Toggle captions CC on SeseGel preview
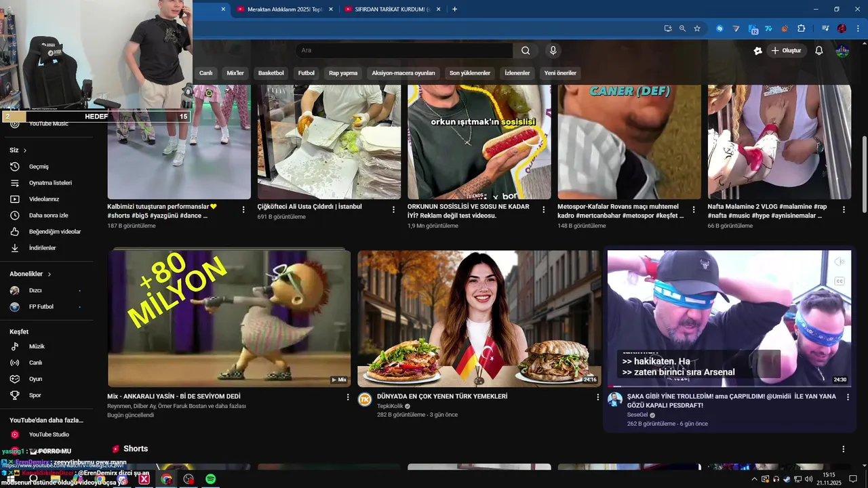Image resolution: width=868 pixels, height=488 pixels. tap(840, 281)
